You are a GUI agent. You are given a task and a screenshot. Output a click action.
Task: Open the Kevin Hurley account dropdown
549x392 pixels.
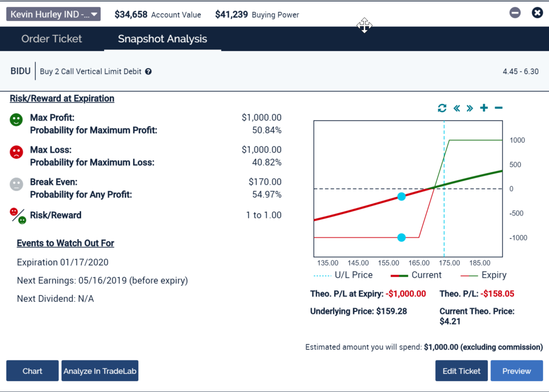[x=53, y=14]
